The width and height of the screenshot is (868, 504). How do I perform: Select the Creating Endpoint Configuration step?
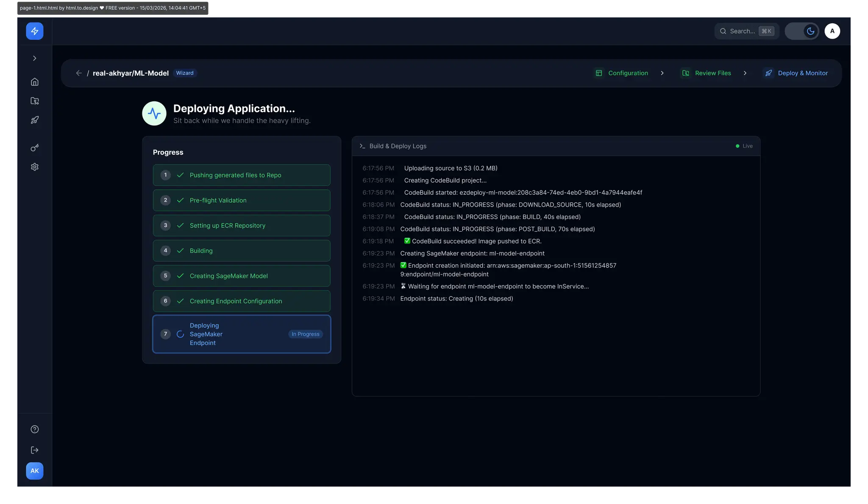click(x=242, y=301)
